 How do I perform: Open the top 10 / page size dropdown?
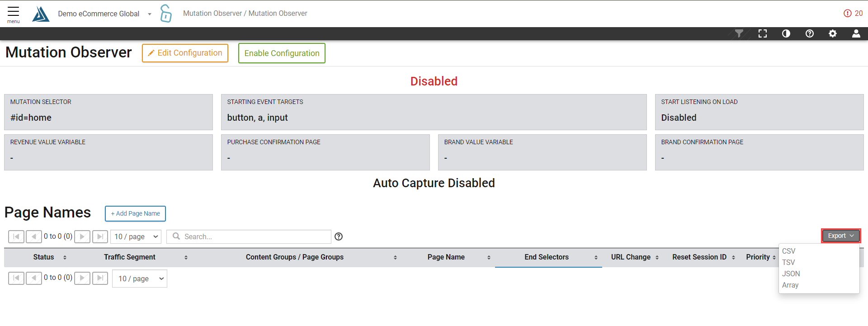click(136, 236)
